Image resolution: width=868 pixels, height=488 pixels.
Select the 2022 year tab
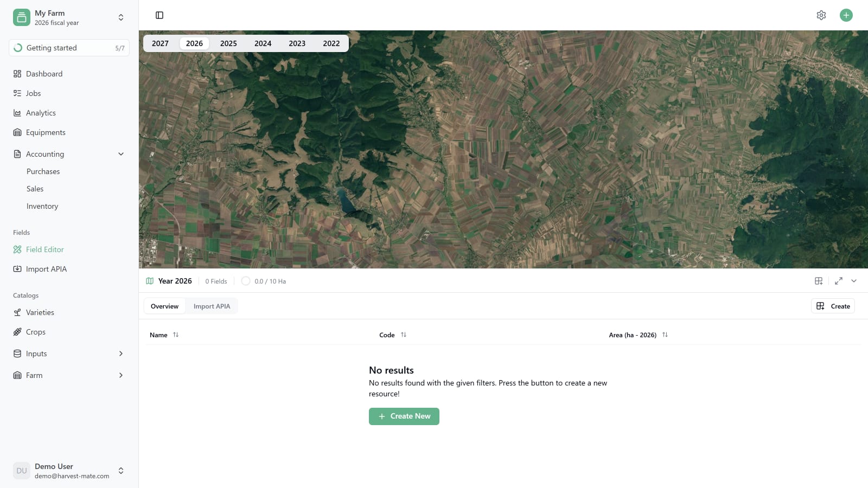(x=331, y=43)
